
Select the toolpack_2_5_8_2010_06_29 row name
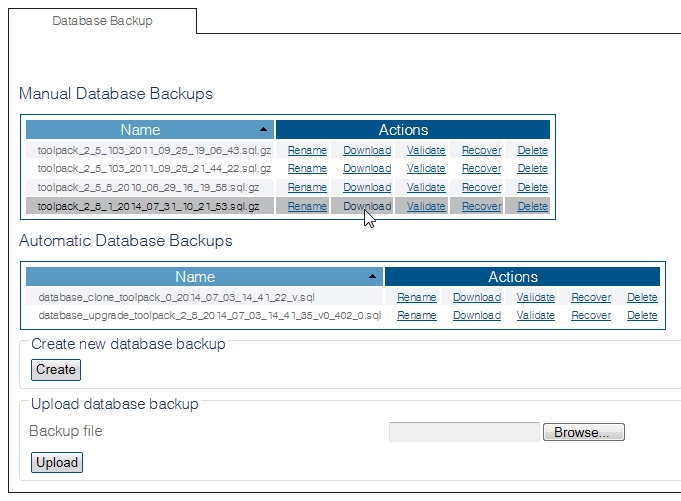148,187
